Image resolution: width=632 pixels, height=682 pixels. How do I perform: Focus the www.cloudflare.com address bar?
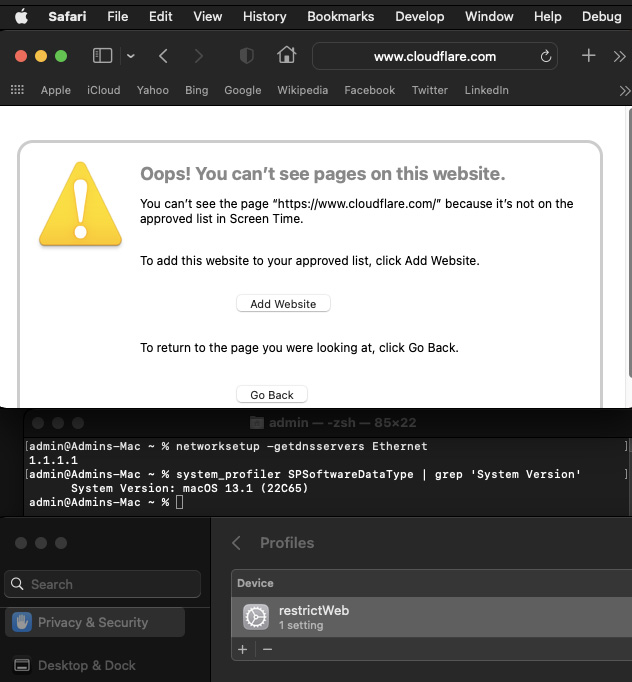(x=435, y=56)
